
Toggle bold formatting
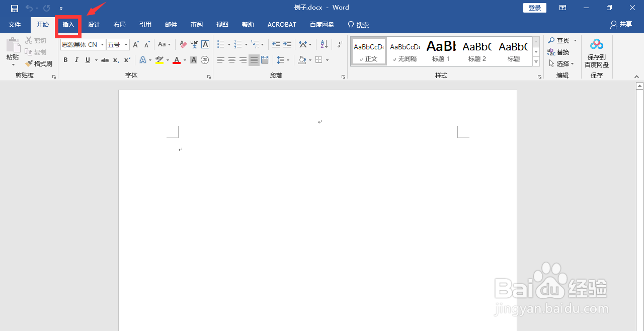pos(65,60)
